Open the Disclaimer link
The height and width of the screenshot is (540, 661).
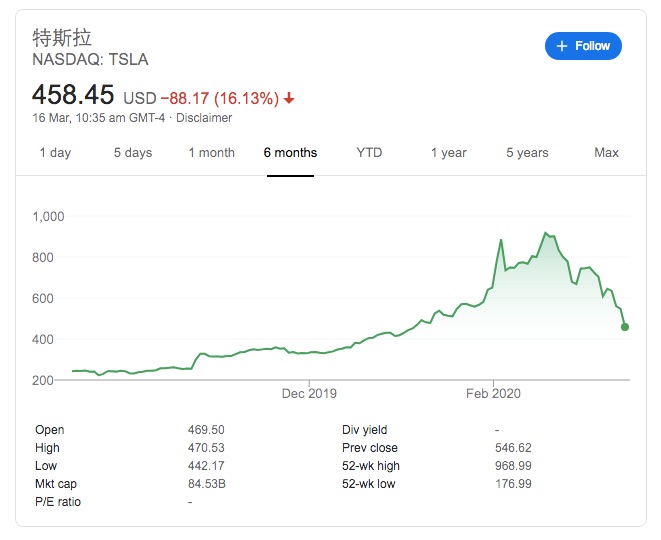pyautogui.click(x=205, y=118)
